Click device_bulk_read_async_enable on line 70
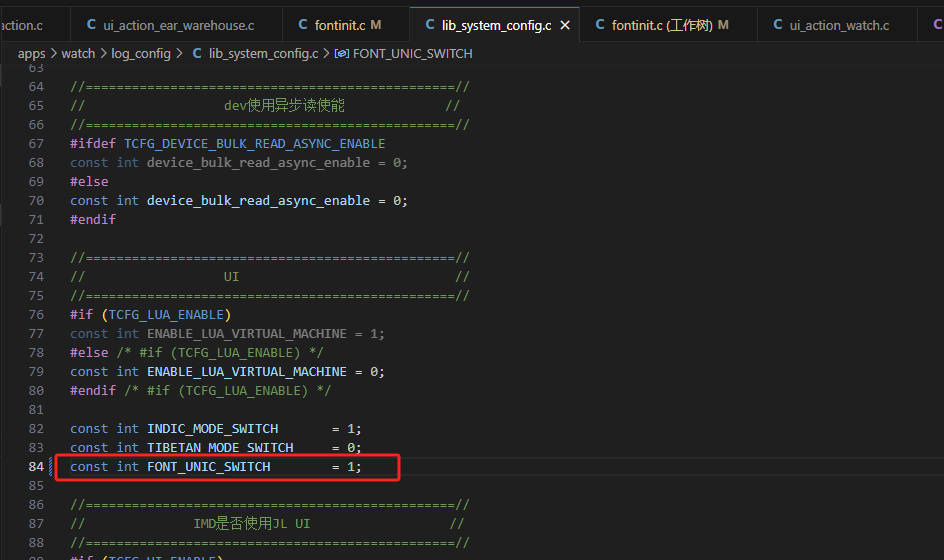 click(258, 201)
